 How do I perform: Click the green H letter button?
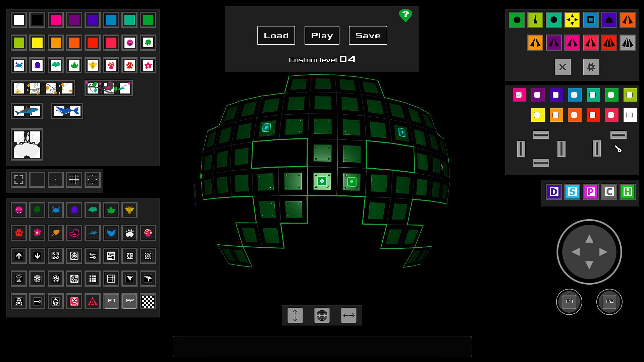coord(627,192)
